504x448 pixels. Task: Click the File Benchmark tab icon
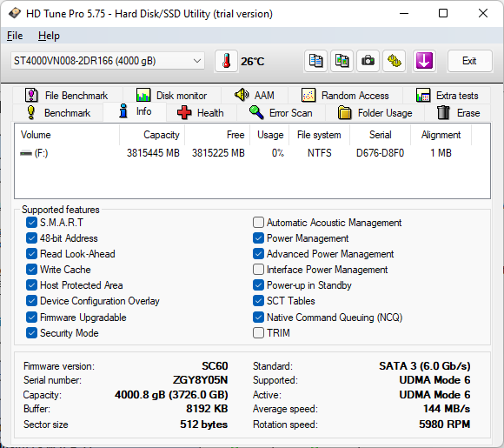click(31, 96)
